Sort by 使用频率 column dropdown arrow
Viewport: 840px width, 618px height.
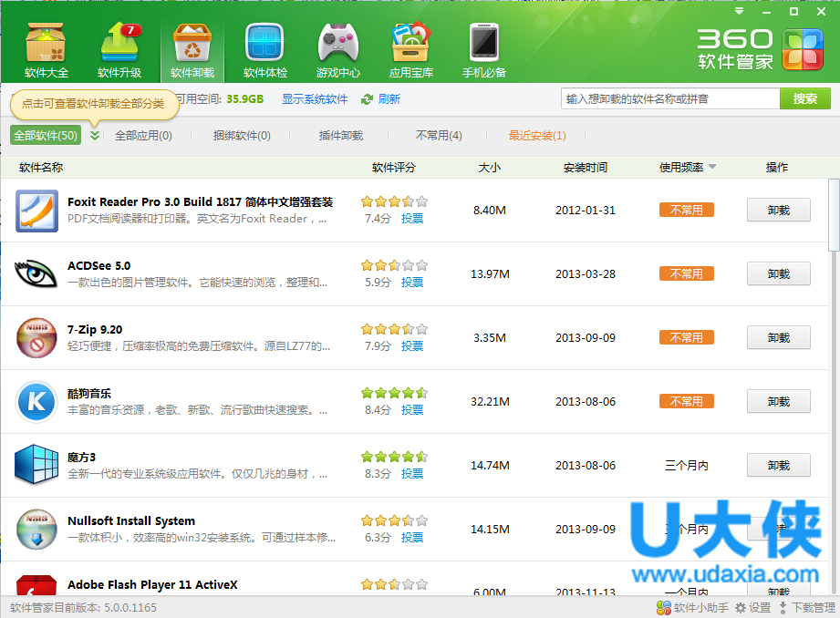click(x=712, y=168)
